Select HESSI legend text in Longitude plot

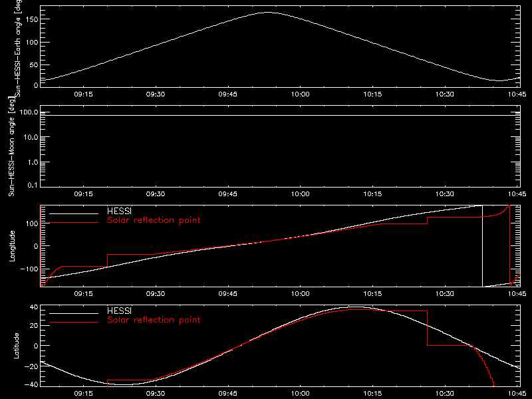pyautogui.click(x=120, y=211)
